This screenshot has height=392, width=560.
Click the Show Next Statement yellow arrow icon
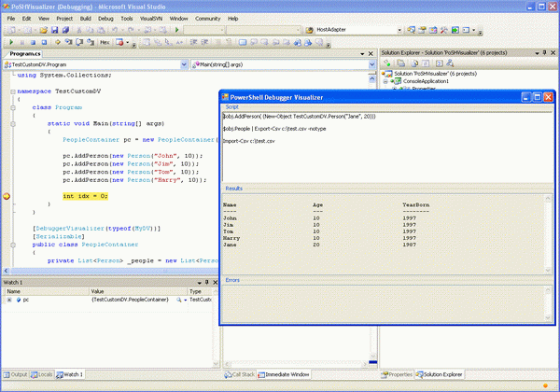point(57,42)
